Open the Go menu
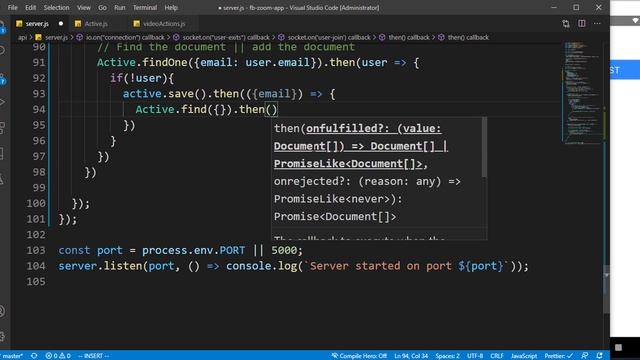Viewport: 640px width, 360px height. pyautogui.click(x=102, y=7)
